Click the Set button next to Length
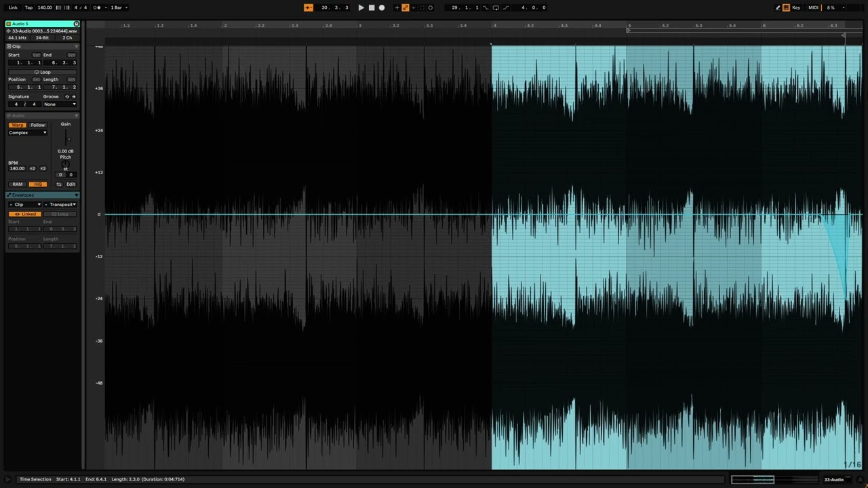 tap(71, 79)
